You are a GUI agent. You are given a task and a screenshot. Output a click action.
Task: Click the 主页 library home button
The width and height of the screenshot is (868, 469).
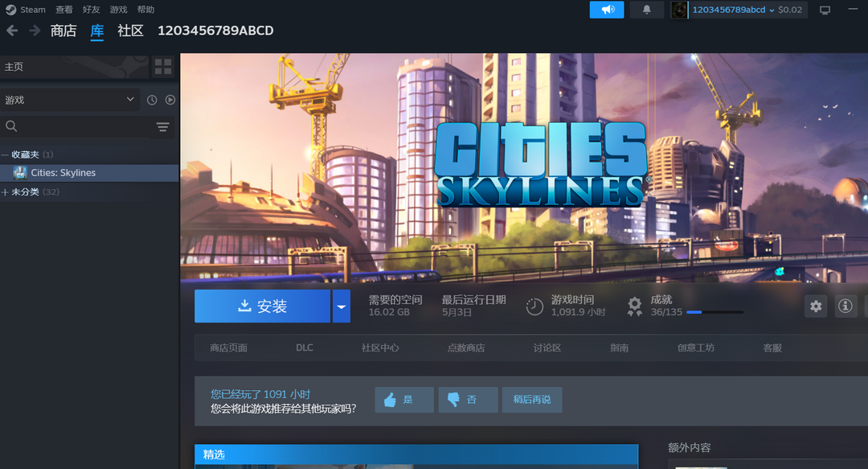tap(74, 67)
